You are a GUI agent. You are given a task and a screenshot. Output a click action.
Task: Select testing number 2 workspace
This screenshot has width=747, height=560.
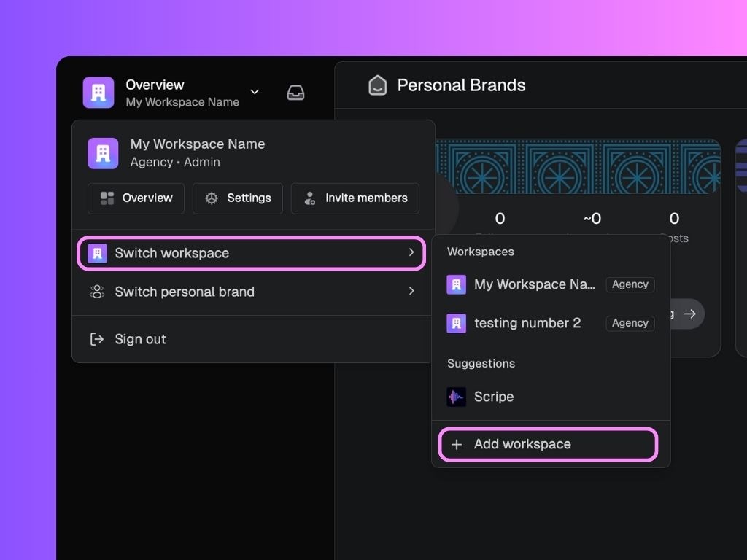point(551,323)
